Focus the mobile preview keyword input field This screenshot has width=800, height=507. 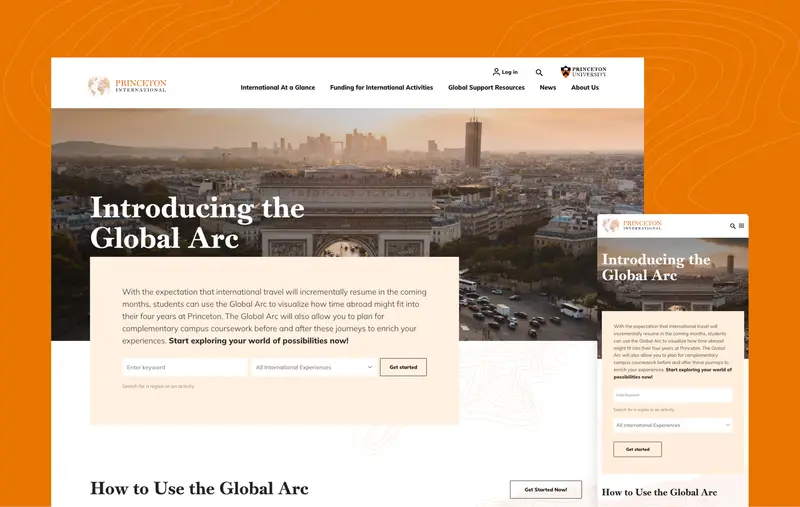click(672, 395)
